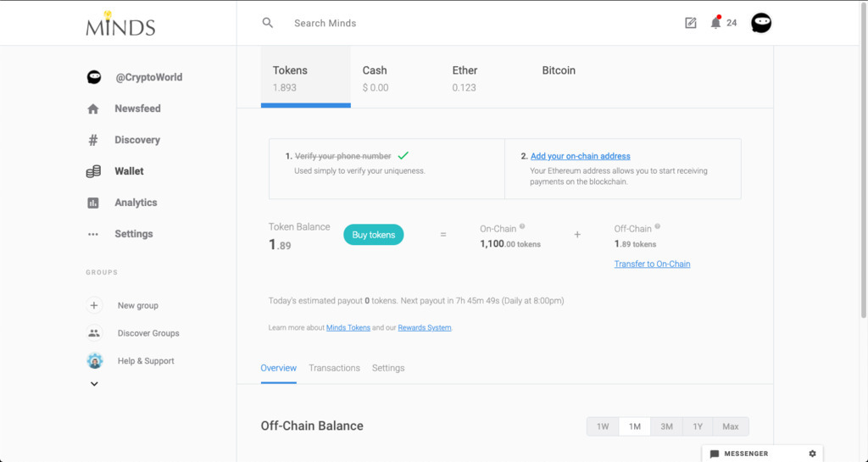Open Messenger settings gear icon
The height and width of the screenshot is (462, 868).
click(x=812, y=454)
